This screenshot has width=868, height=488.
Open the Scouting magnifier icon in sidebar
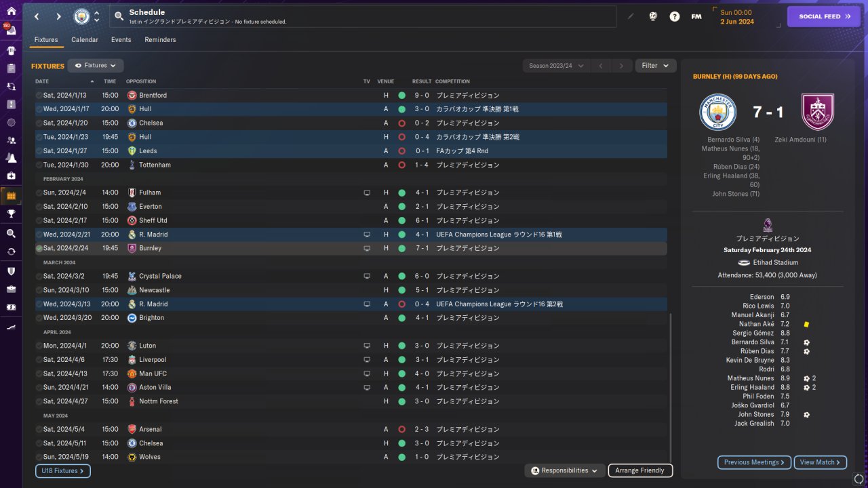[x=11, y=233]
